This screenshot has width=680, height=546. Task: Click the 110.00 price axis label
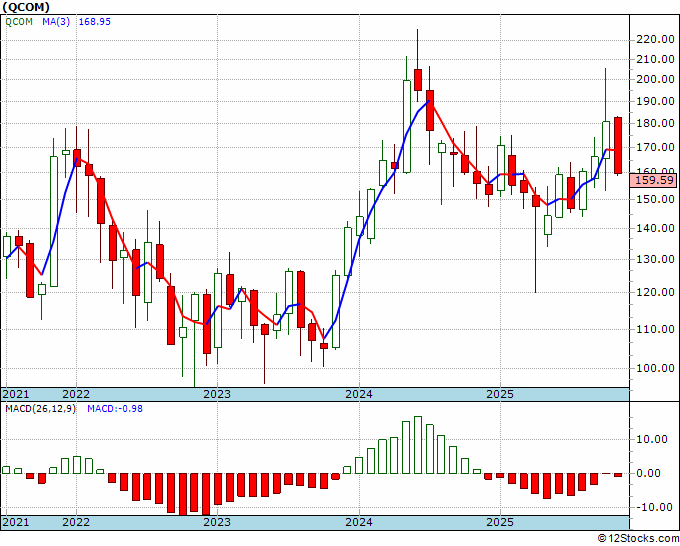[655, 329]
